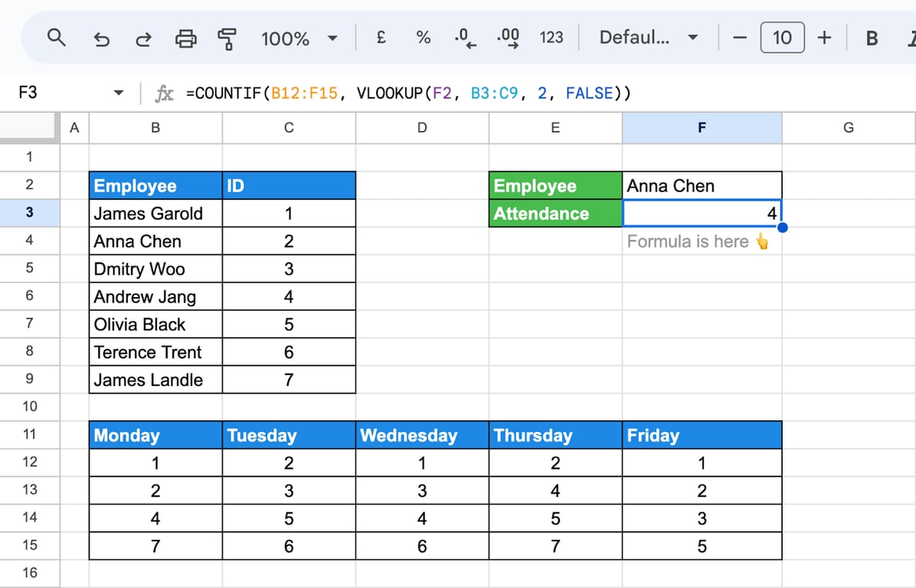Select the Andrew Jang cell
The width and height of the screenshot is (916, 588).
[155, 296]
